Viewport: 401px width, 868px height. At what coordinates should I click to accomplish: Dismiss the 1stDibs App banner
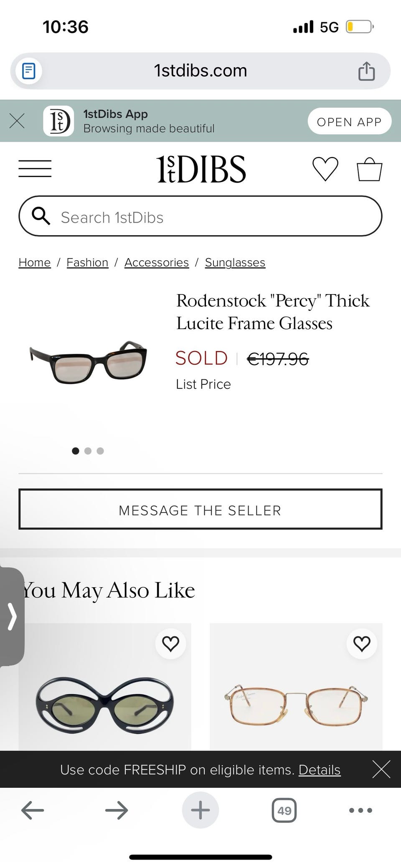click(x=17, y=121)
